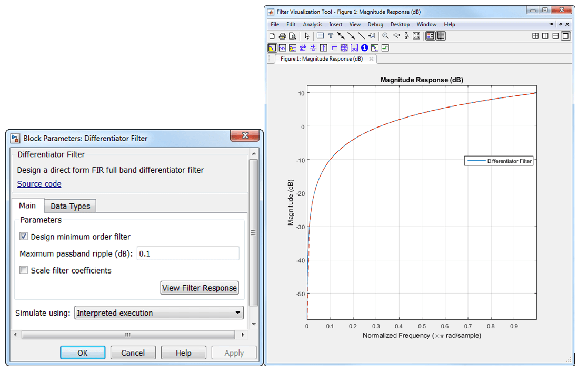Select the Insert Rectangle tool
Screen dimensions: 588x371
[x=320, y=36]
